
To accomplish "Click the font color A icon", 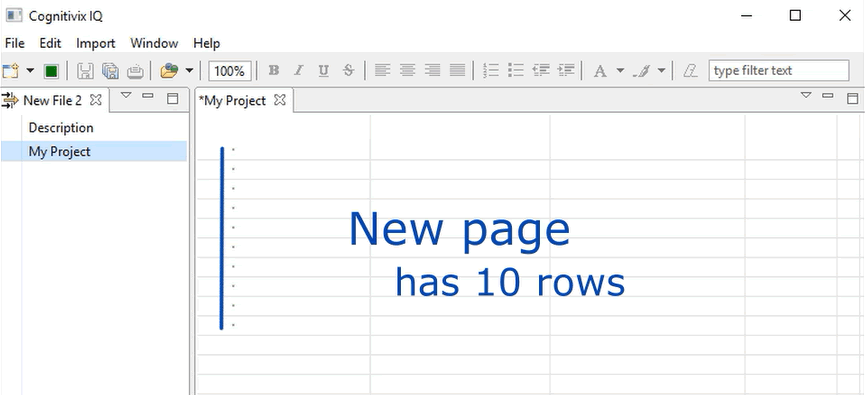I will (600, 71).
